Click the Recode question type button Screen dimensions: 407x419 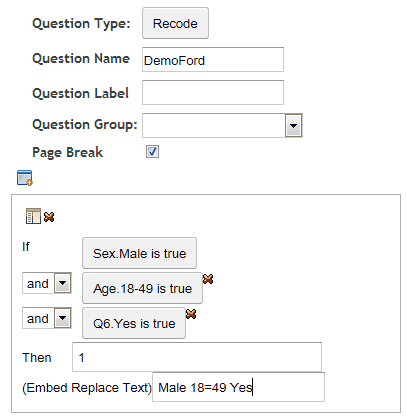click(x=175, y=23)
